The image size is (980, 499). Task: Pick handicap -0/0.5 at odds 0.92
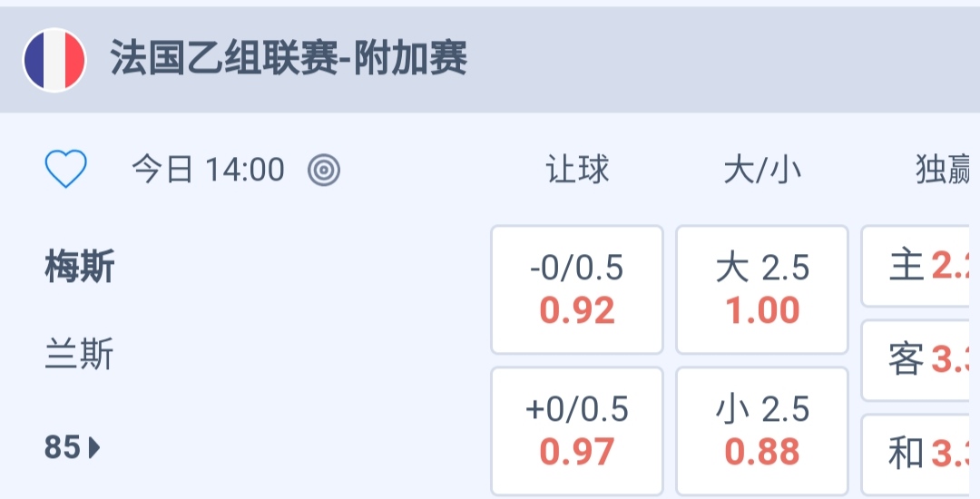pos(577,289)
